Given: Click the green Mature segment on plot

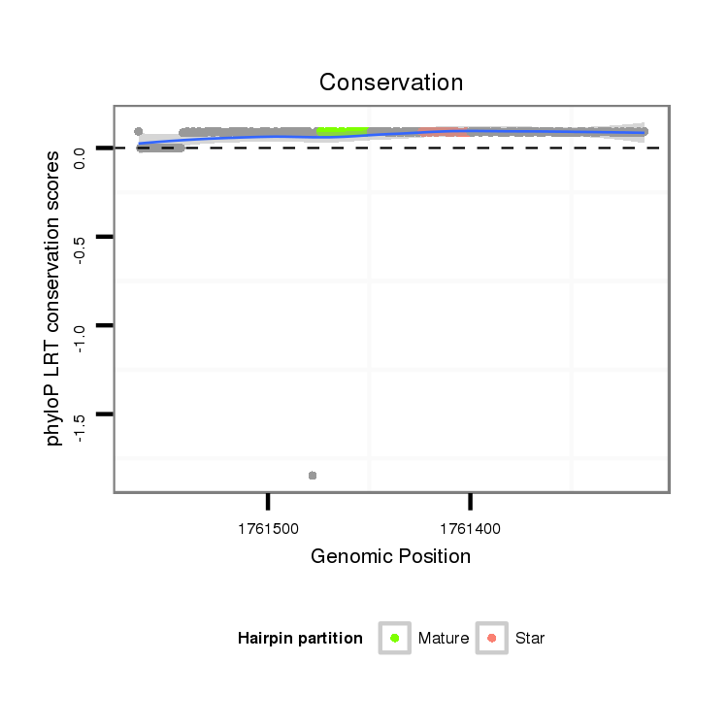Looking at the screenshot, I should (x=342, y=130).
